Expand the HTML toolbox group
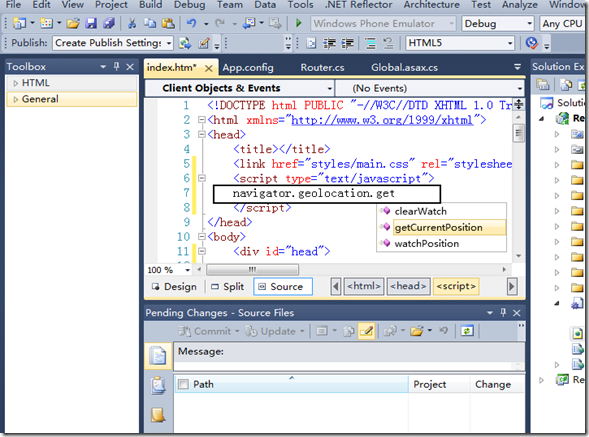This screenshot has height=437, width=589. tap(15, 83)
